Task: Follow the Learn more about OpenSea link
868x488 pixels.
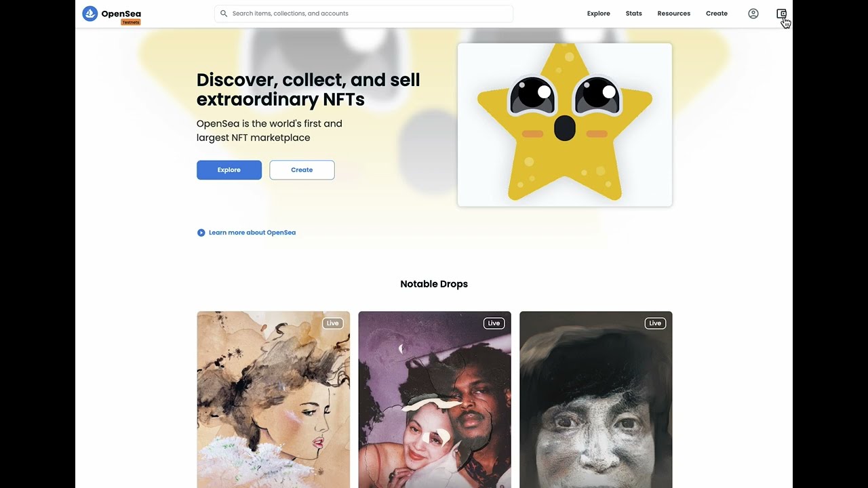Action: coord(252,232)
